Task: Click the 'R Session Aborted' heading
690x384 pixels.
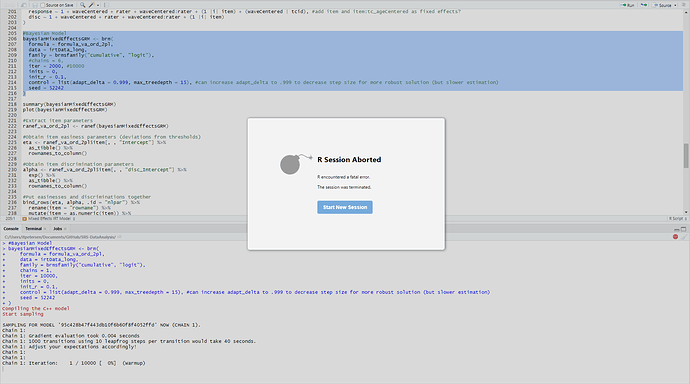Action: [349, 160]
